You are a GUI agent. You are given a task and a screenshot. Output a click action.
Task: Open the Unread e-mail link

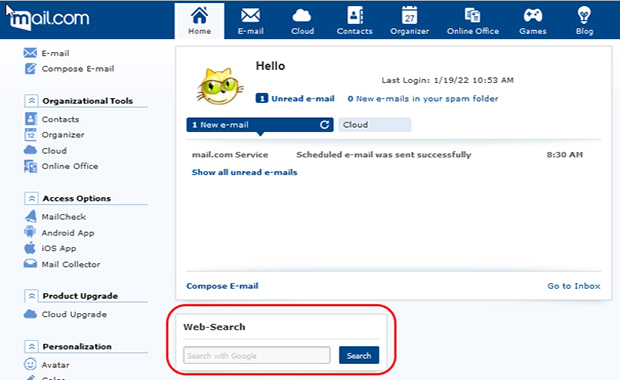coord(302,98)
